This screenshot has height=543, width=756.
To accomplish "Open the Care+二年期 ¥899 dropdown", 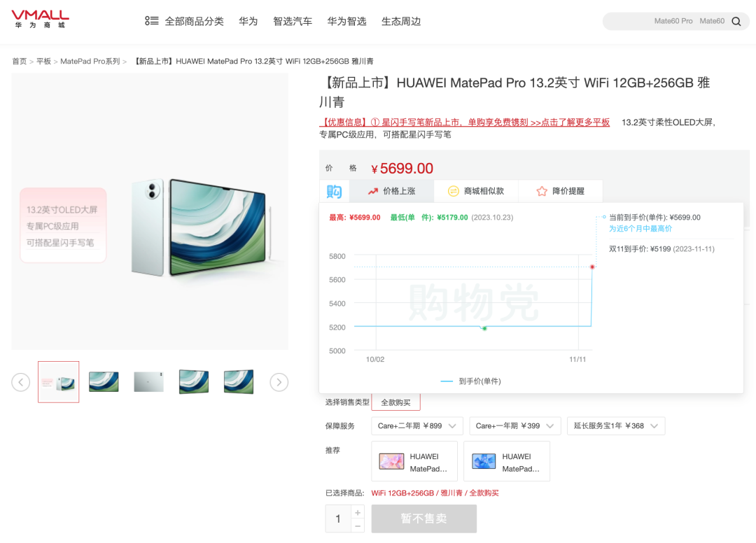I will click(417, 426).
